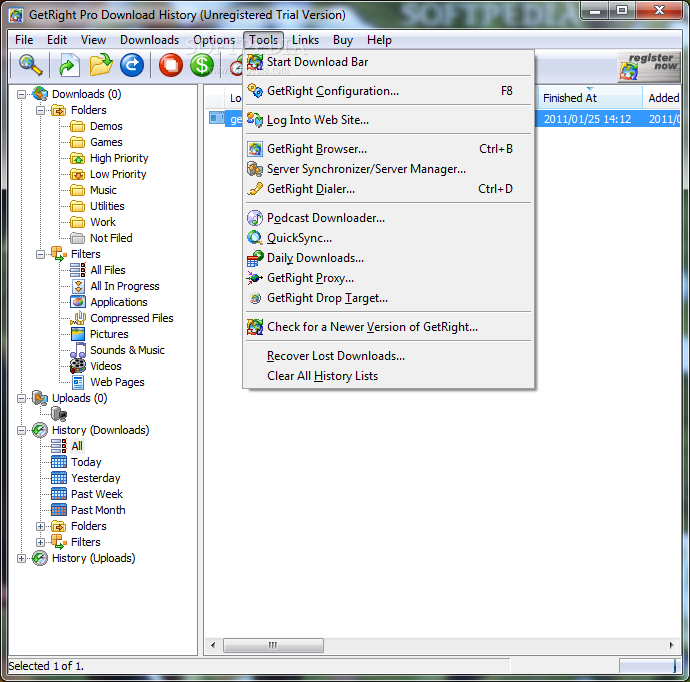
Task: Choose Log Into Web Site menu item
Action: coord(389,120)
